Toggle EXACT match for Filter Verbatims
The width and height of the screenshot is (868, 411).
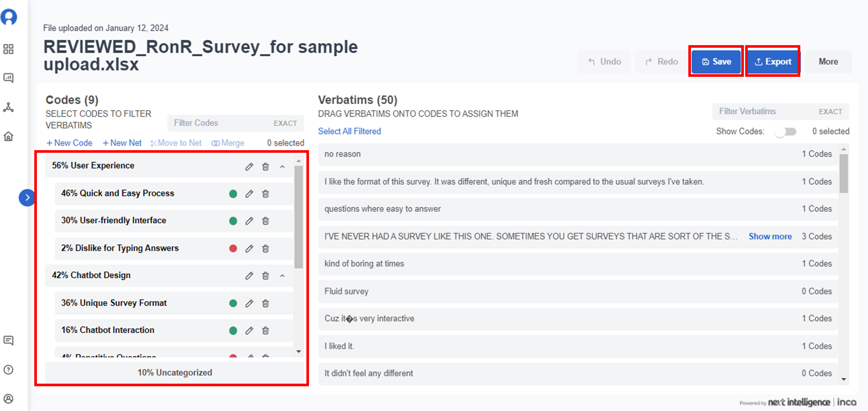coord(830,112)
